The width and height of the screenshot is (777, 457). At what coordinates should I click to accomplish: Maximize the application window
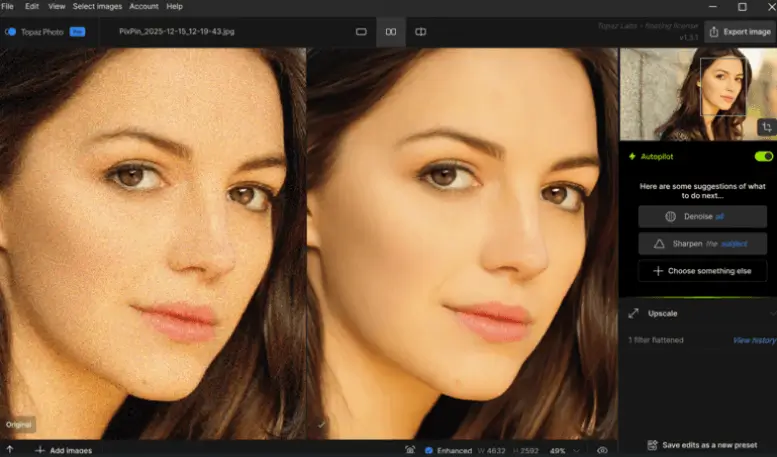(x=742, y=6)
